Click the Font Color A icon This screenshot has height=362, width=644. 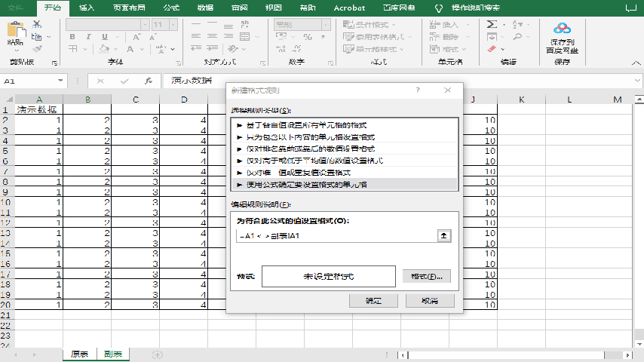point(130,49)
